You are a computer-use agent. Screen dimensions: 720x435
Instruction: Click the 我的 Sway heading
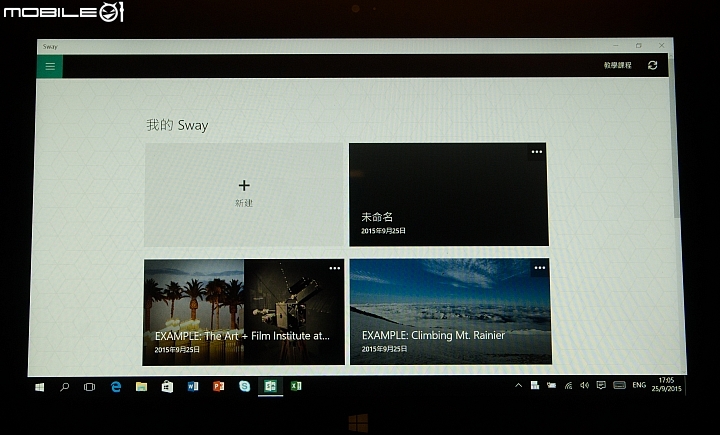click(177, 125)
